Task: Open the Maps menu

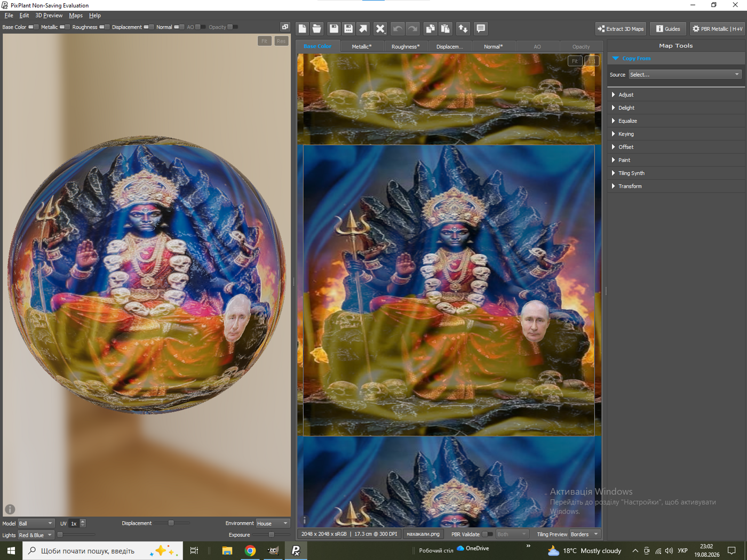Action: [76, 15]
